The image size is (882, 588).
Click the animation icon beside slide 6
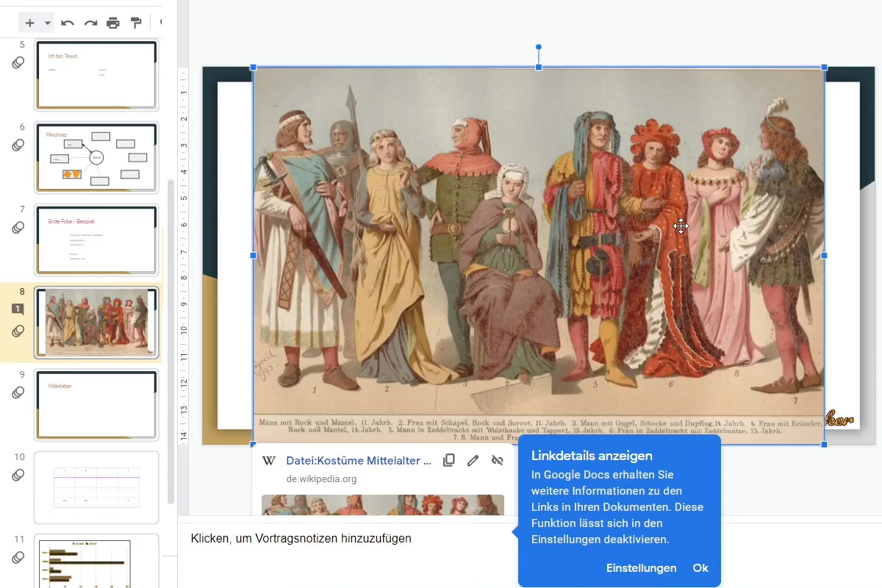coord(18,146)
